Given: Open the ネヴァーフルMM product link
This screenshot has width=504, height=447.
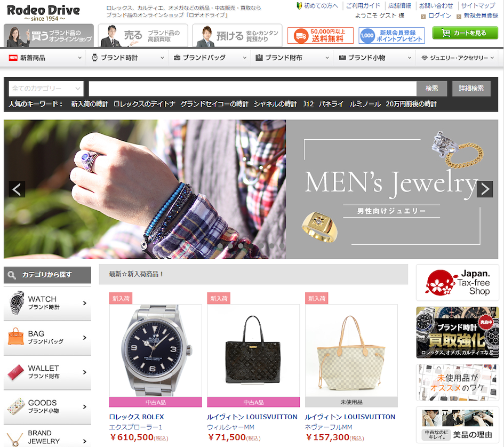Looking at the screenshot, I should pyautogui.click(x=329, y=427).
